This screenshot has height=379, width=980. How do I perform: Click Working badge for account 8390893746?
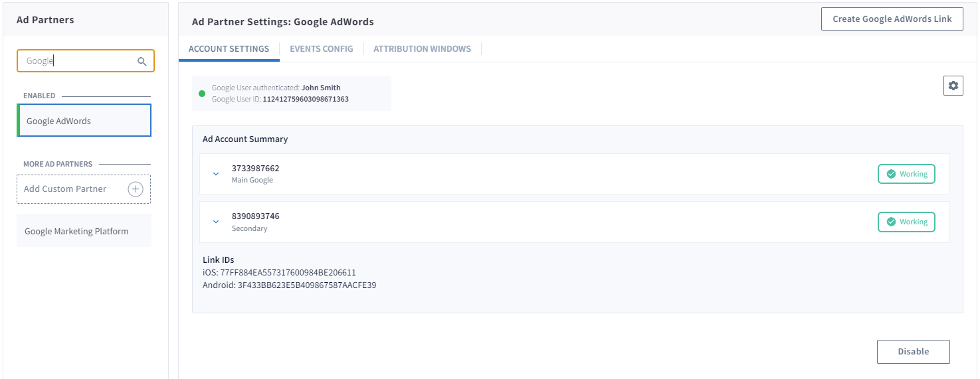coord(906,222)
